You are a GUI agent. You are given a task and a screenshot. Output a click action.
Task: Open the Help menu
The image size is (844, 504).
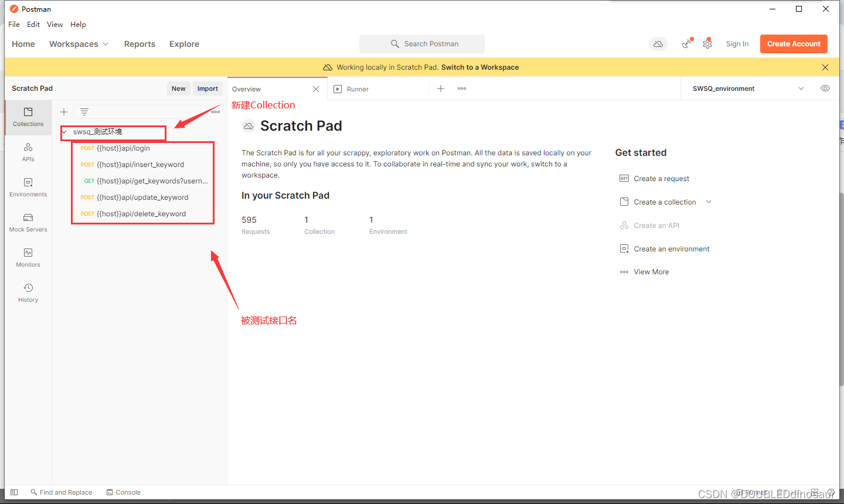(79, 25)
